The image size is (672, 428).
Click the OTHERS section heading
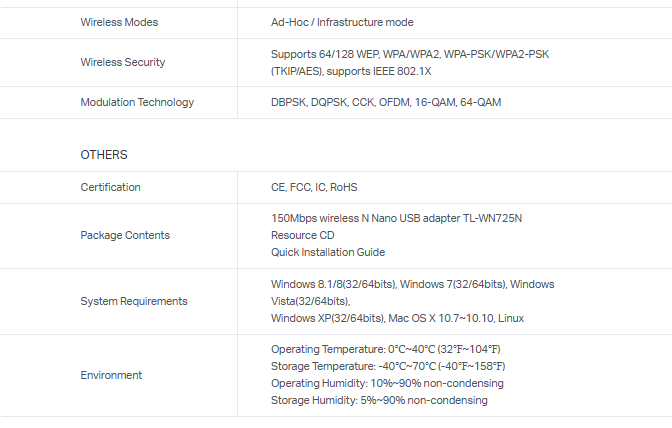(x=104, y=155)
